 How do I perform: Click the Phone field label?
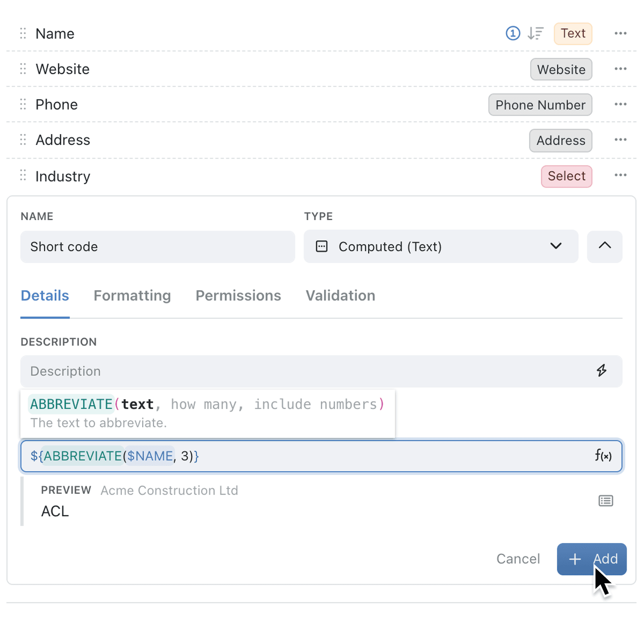(56, 104)
